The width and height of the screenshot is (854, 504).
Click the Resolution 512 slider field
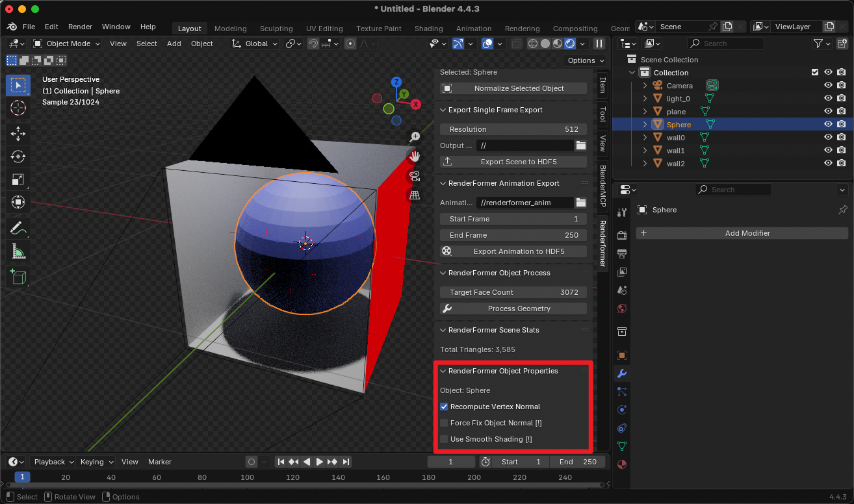[x=513, y=129]
